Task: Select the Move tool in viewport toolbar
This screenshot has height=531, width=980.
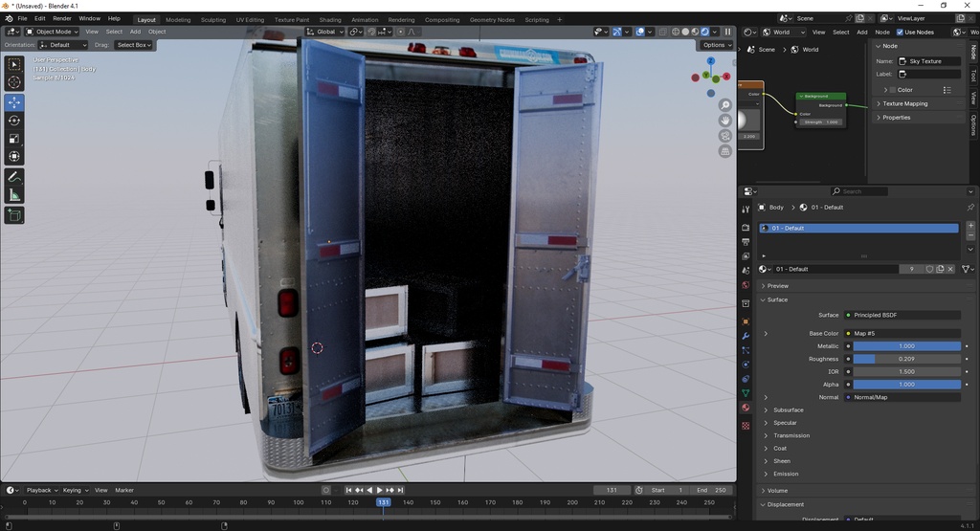Action: pos(14,102)
